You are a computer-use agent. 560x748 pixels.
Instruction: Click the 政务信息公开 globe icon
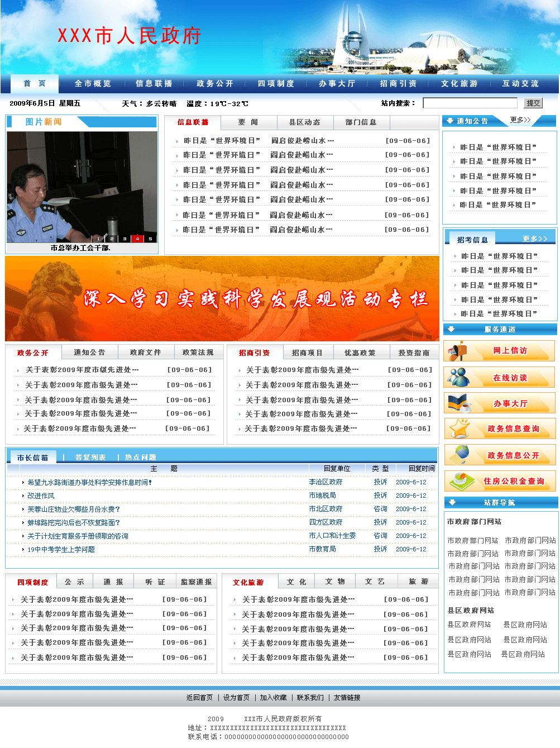click(x=457, y=454)
